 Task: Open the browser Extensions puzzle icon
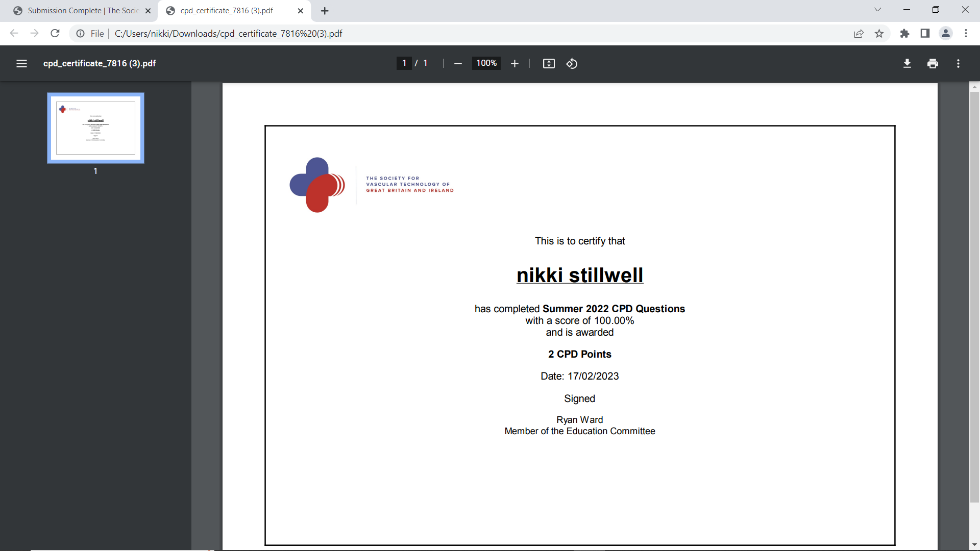pyautogui.click(x=904, y=34)
